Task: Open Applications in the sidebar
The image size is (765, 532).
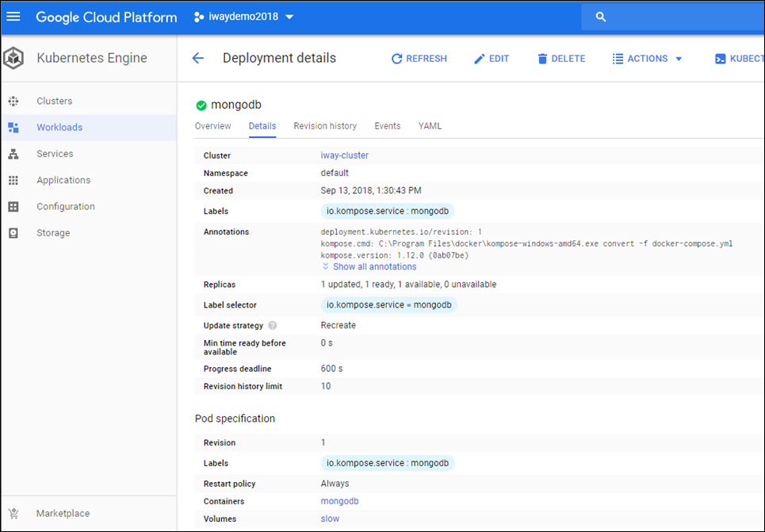Action: click(x=89, y=180)
